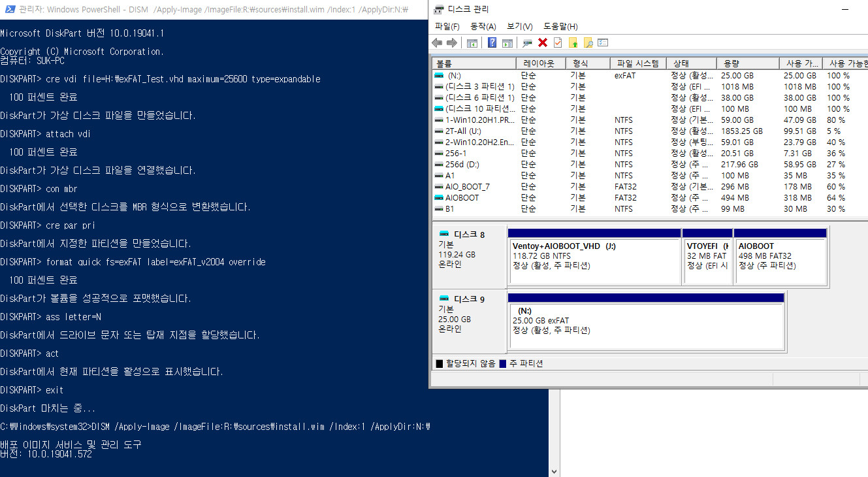The image size is (868, 477).
Task: Select the 2T-All (U:) volume row
Action: [650, 131]
